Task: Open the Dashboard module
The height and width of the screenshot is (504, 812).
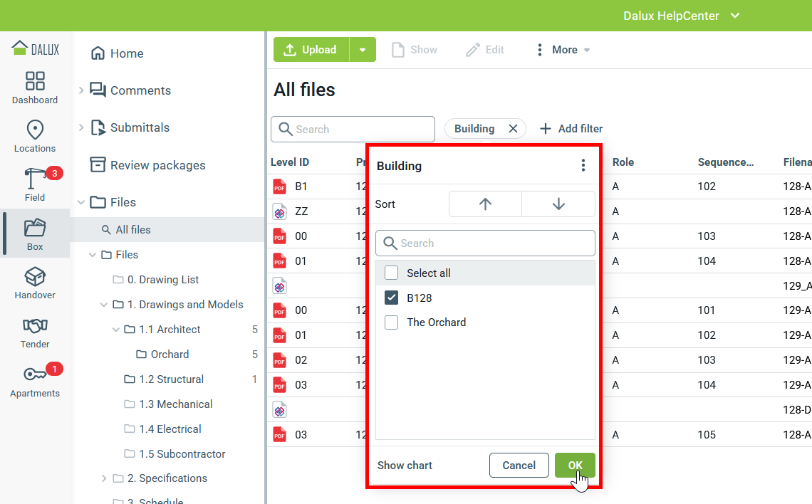Action: (x=35, y=88)
